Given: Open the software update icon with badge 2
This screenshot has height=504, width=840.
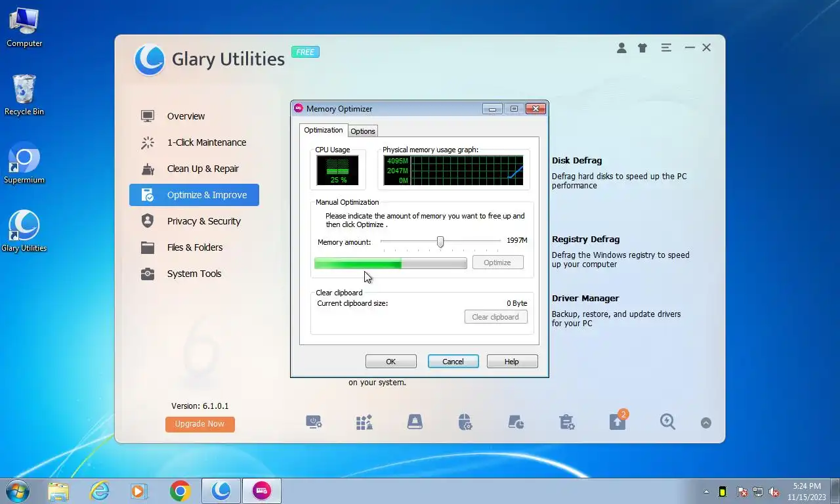Looking at the screenshot, I should (618, 421).
